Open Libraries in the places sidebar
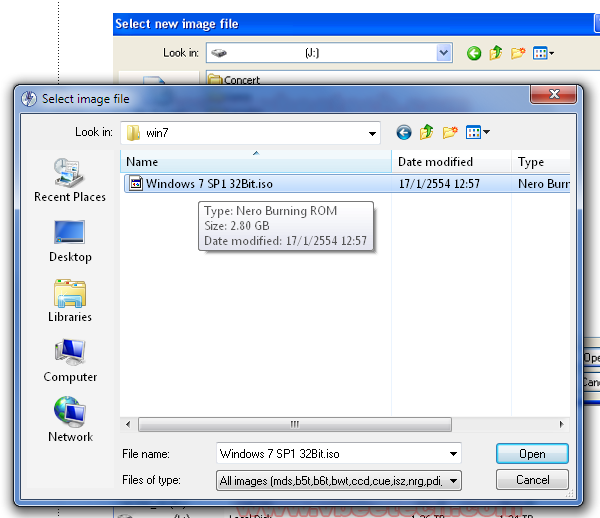The image size is (600, 518). point(70,301)
